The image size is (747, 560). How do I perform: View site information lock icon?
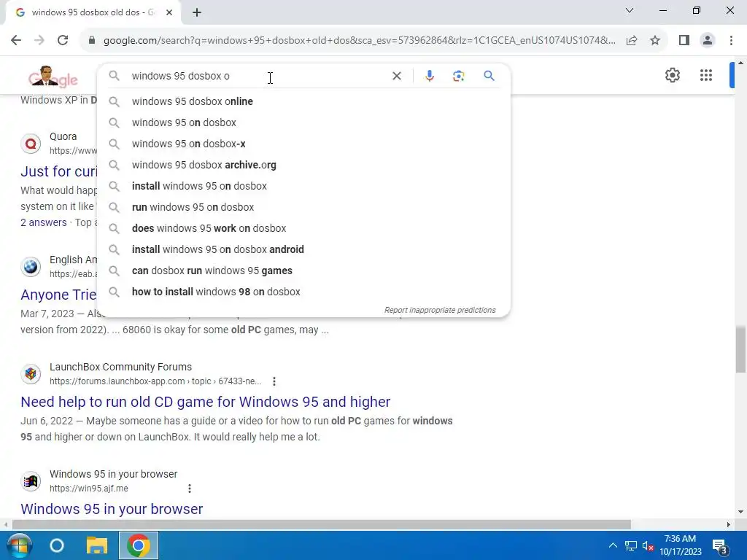pyautogui.click(x=92, y=41)
